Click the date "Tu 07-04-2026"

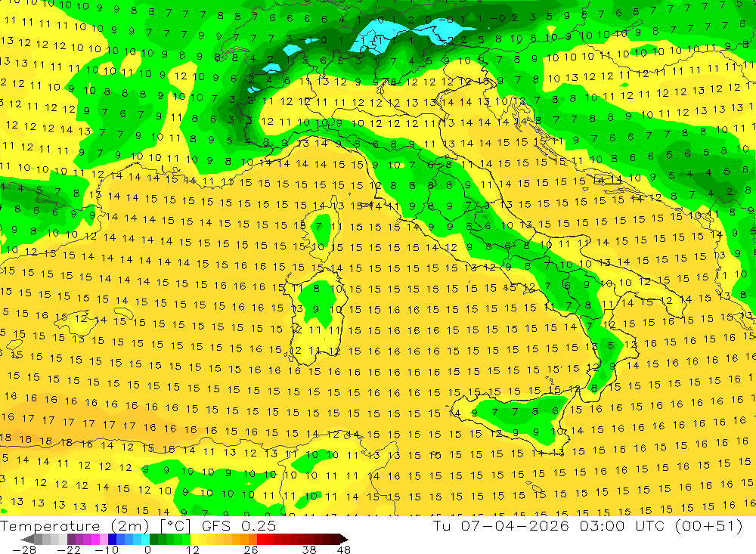(500, 525)
